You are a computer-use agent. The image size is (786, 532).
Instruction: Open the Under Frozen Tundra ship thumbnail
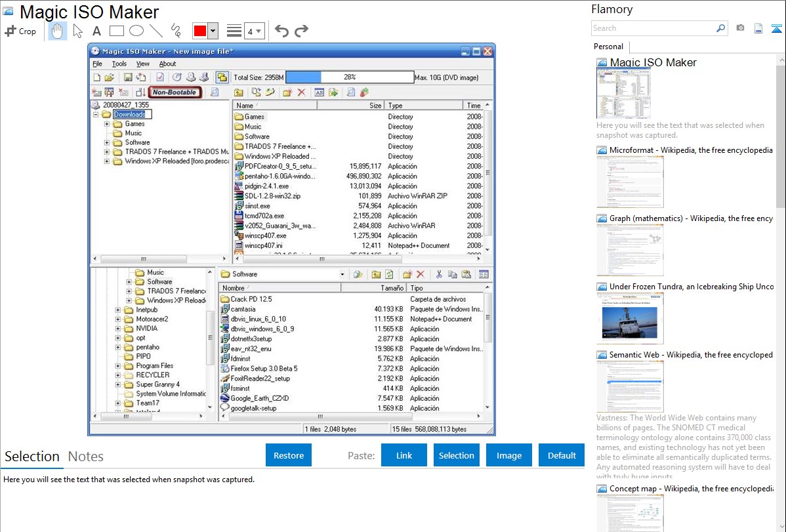coord(630,318)
